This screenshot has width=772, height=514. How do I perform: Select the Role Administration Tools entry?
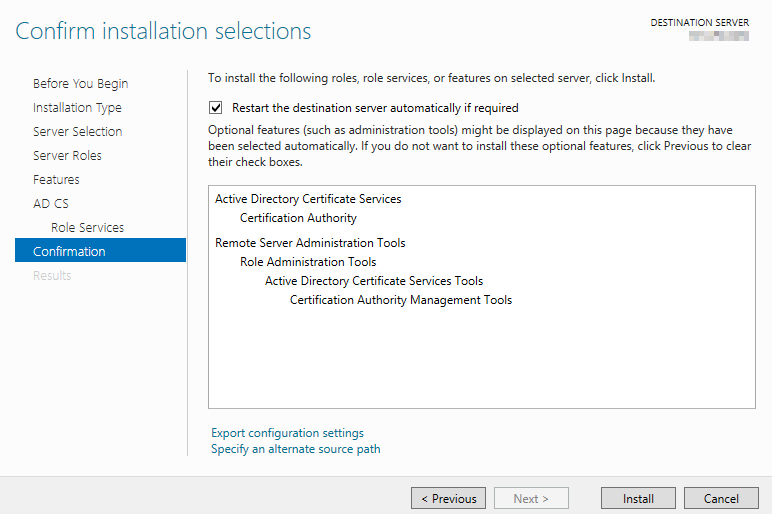click(308, 262)
